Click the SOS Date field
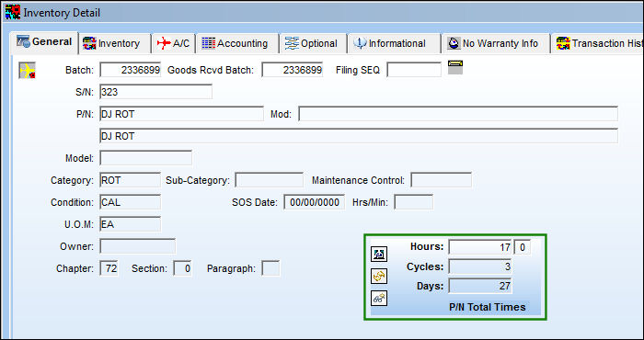The height and width of the screenshot is (340, 644). (x=315, y=202)
